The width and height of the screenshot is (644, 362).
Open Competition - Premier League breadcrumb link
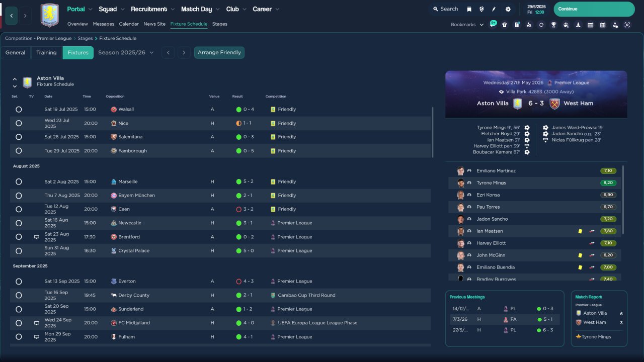[38, 38]
